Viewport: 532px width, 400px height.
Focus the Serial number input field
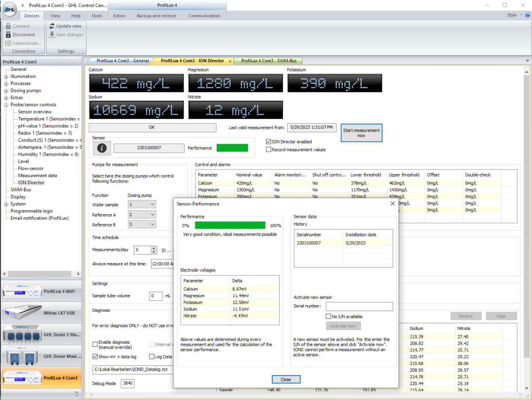360,306
